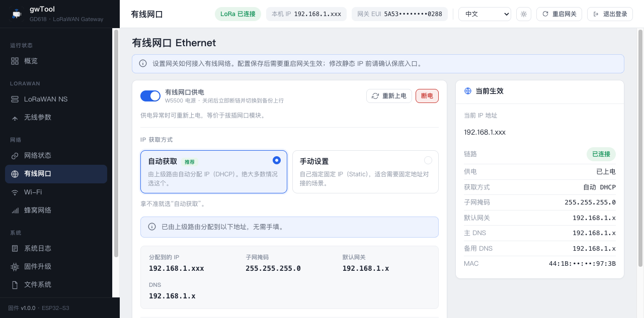This screenshot has height=318, width=644.
Task: Open 文件系统 page
Action: (x=56, y=284)
